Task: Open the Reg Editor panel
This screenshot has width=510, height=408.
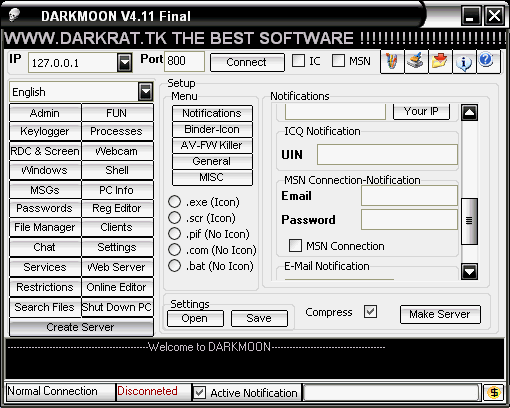Action: [117, 208]
